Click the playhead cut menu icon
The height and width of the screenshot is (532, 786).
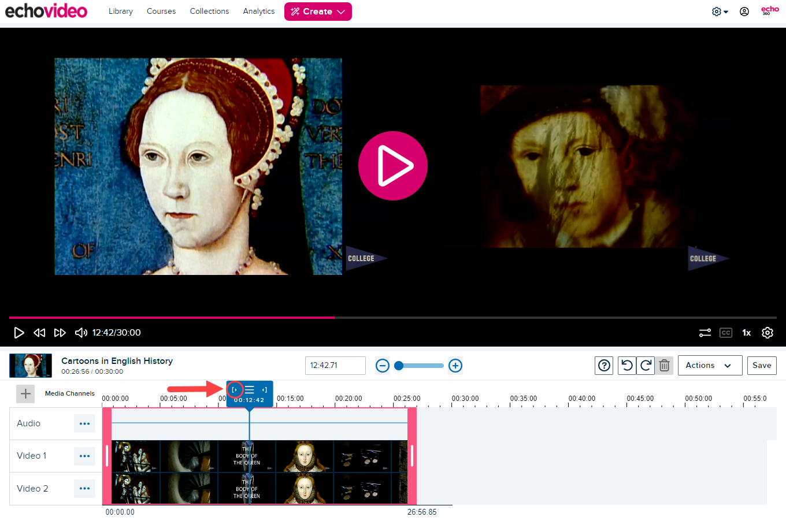click(x=250, y=389)
